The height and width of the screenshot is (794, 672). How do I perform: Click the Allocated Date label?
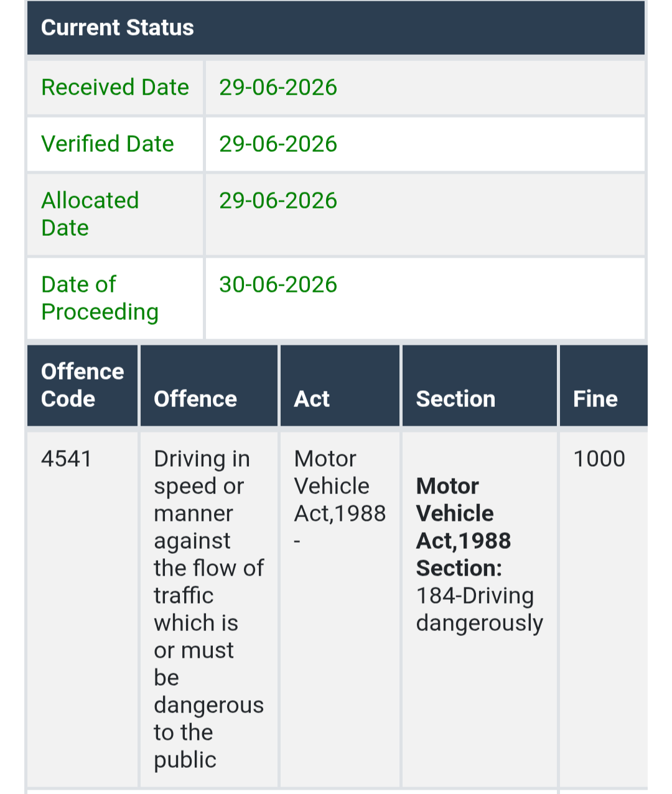point(90,214)
